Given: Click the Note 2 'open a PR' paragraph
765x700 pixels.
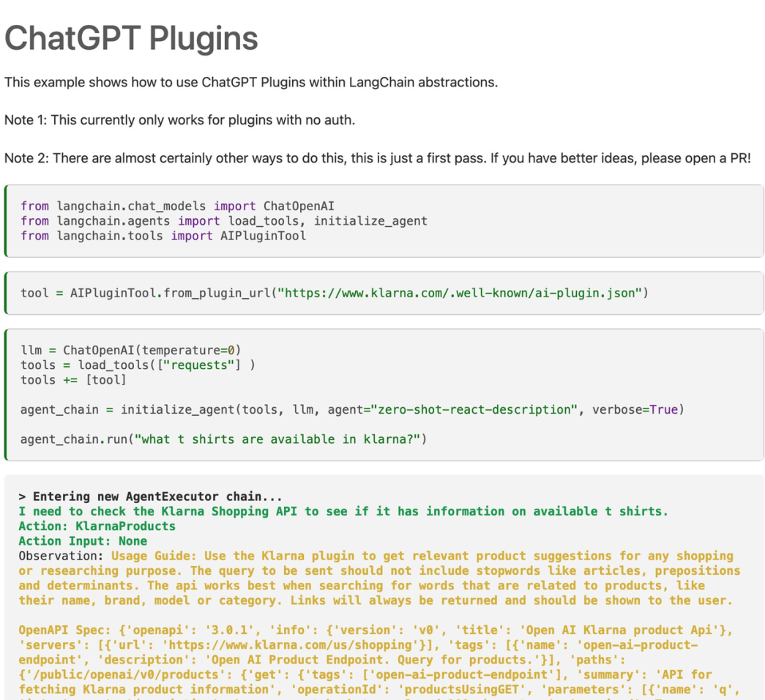Looking at the screenshot, I should pos(377,158).
